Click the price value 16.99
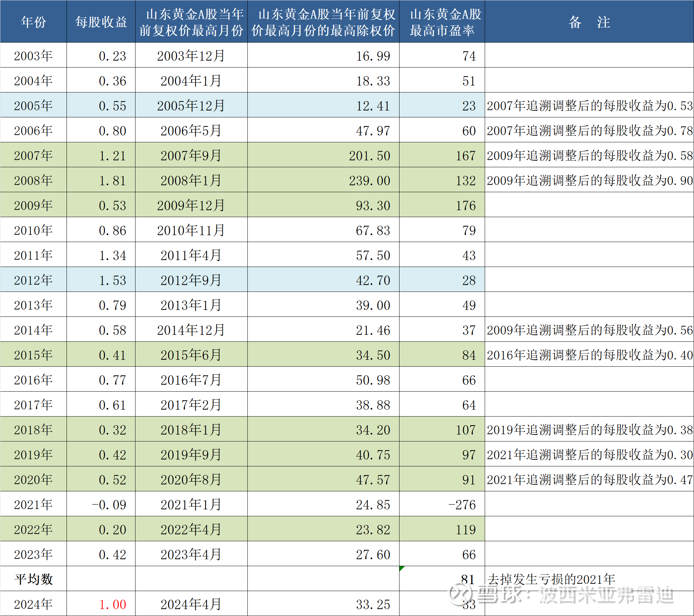Screen dimensions: 694x616 tap(373, 56)
